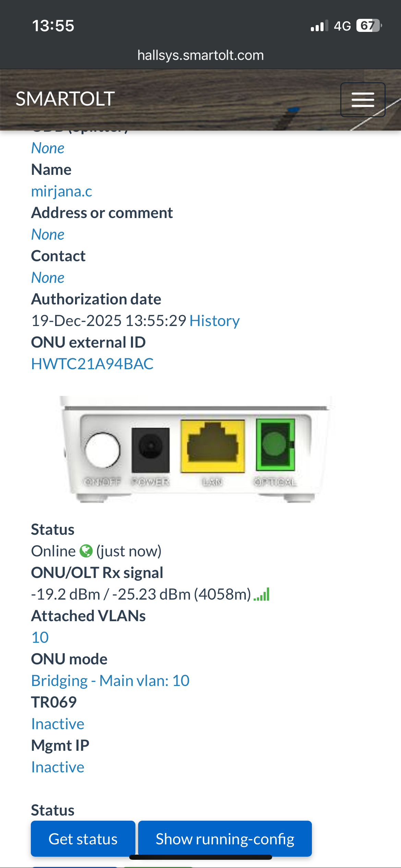Click the mirjana.c name link

(x=62, y=191)
